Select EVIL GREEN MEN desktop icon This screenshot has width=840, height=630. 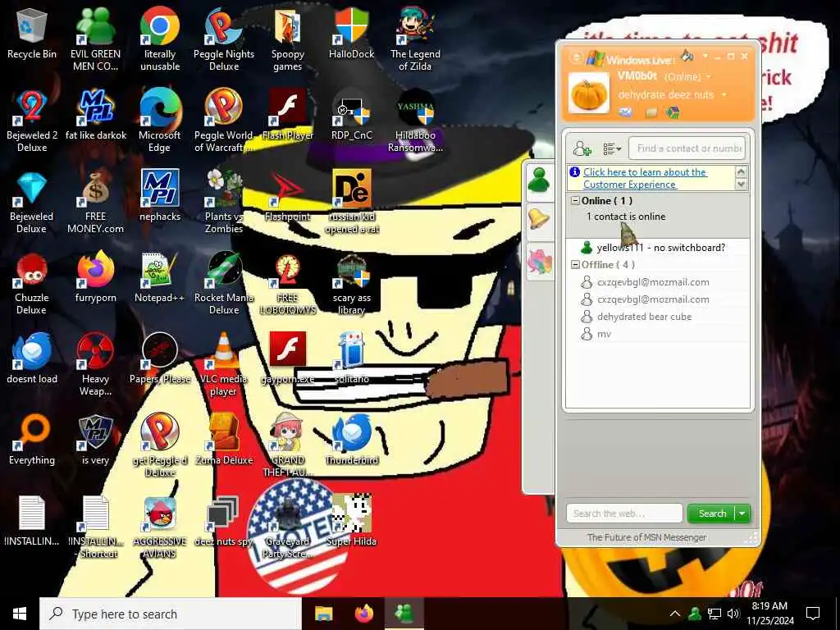pyautogui.click(x=95, y=40)
